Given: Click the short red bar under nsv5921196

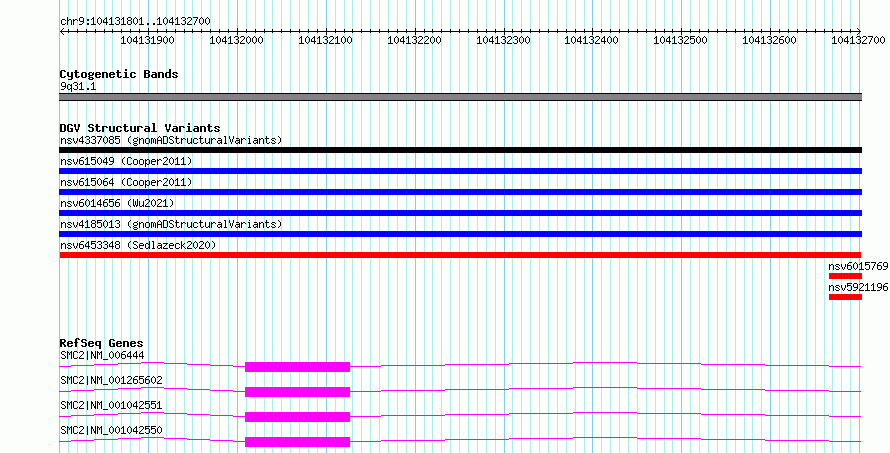Looking at the screenshot, I should pos(845,297).
